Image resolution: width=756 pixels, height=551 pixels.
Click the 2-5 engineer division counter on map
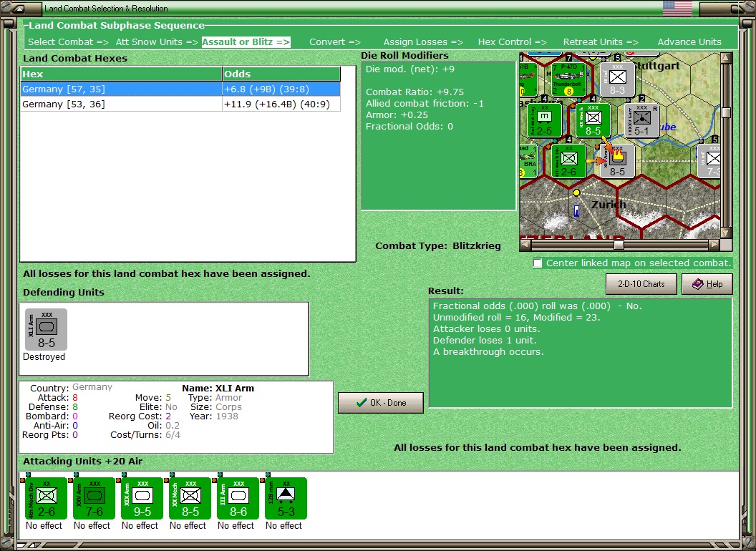[544, 120]
